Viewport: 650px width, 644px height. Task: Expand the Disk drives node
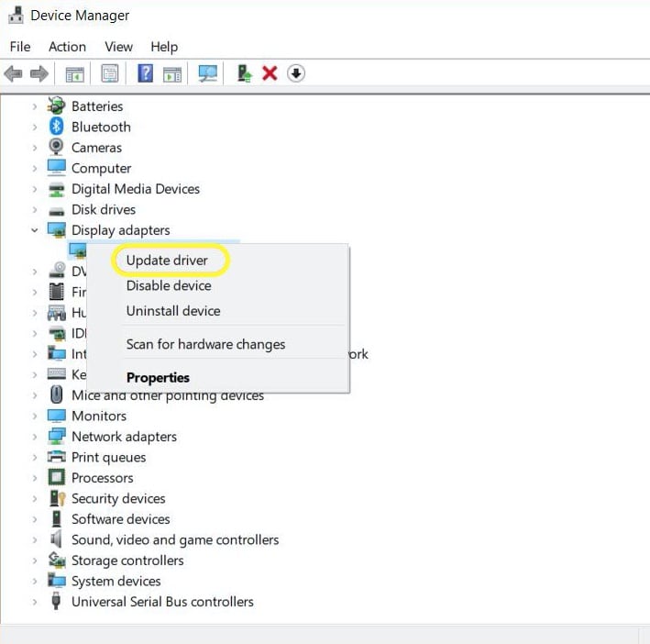pos(35,210)
